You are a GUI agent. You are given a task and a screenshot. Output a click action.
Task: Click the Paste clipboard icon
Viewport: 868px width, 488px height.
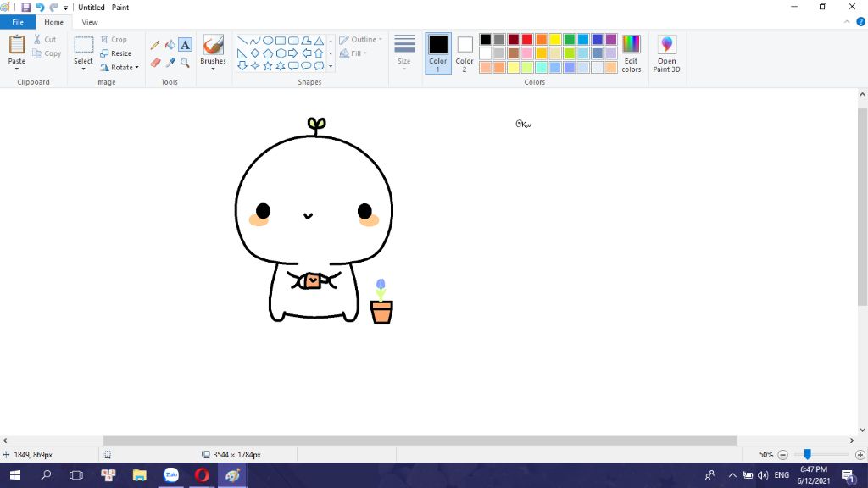(x=17, y=45)
